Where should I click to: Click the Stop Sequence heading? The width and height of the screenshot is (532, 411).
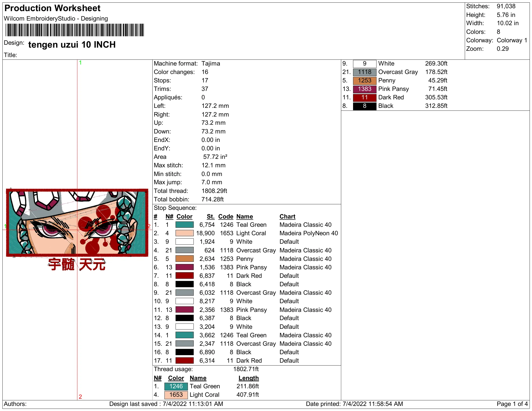[175, 208]
